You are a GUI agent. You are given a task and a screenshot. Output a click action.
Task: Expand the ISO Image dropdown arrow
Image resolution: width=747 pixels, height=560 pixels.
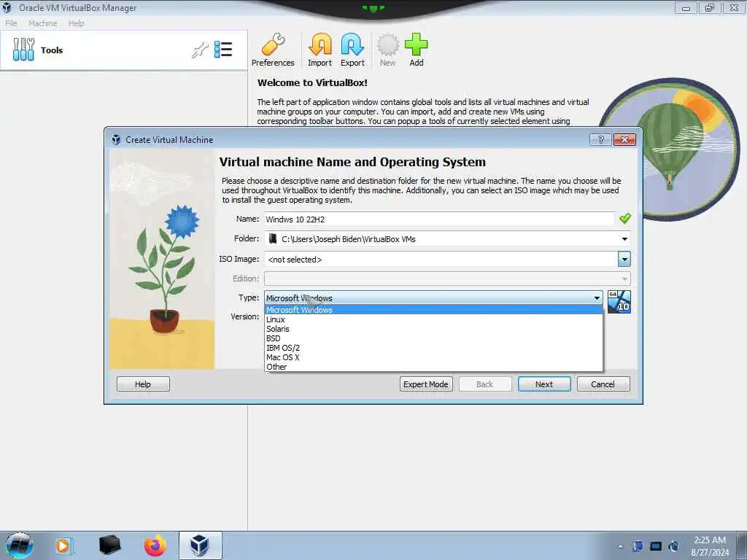(x=624, y=259)
